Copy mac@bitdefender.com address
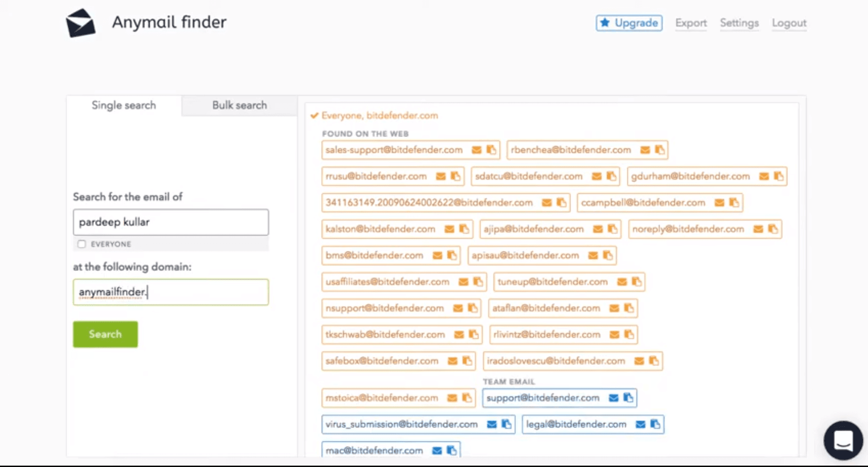Screen dimensions: 868x467 (x=452, y=450)
